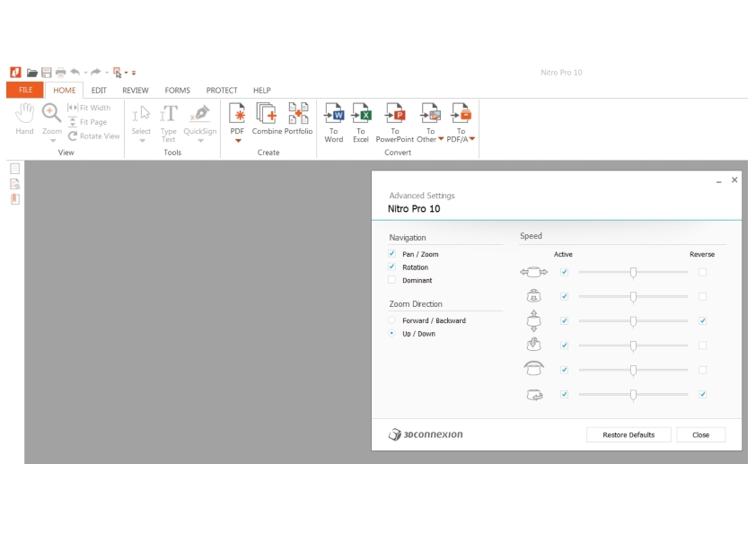Convert To Other formats
The width and height of the screenshot is (756, 534).
point(430,122)
